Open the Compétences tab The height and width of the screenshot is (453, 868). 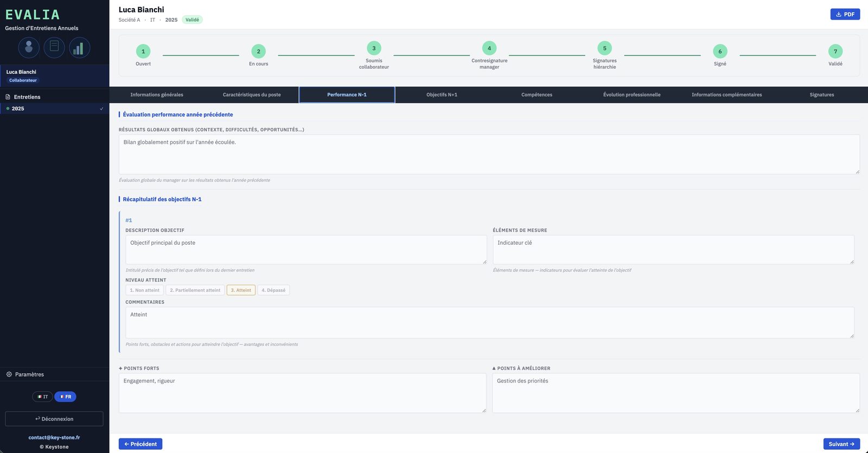pos(537,95)
